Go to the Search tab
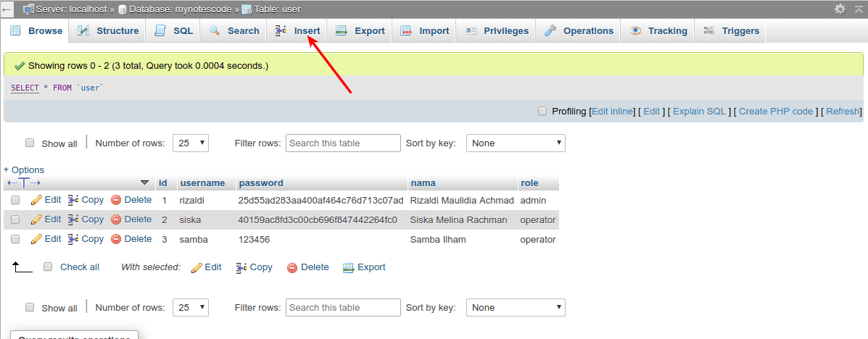This screenshot has width=868, height=339. coord(234,31)
